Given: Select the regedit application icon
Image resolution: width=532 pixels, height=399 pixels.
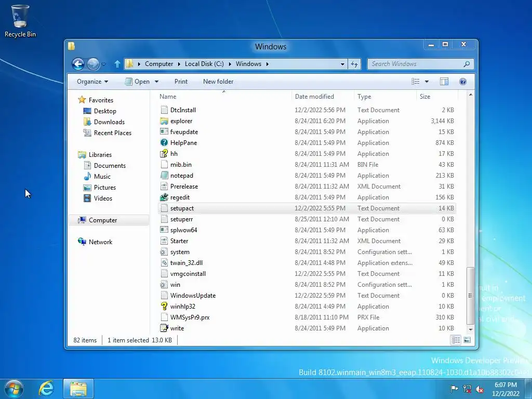Looking at the screenshot, I should [164, 197].
